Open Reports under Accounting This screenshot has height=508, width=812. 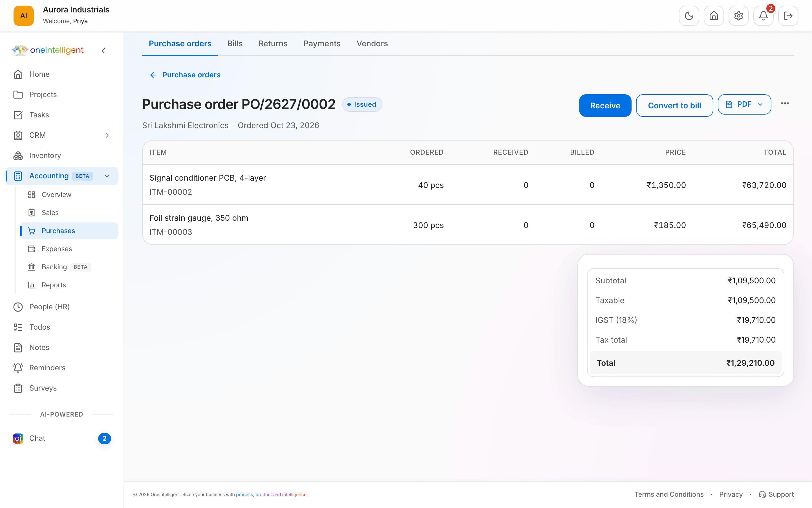(69, 285)
